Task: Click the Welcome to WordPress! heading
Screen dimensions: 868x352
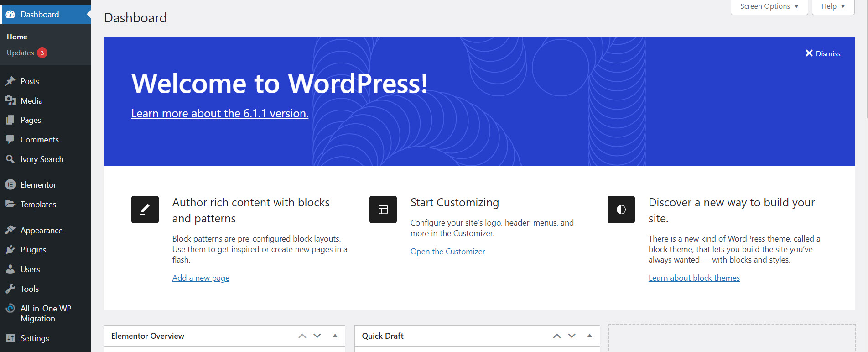Action: click(x=279, y=83)
